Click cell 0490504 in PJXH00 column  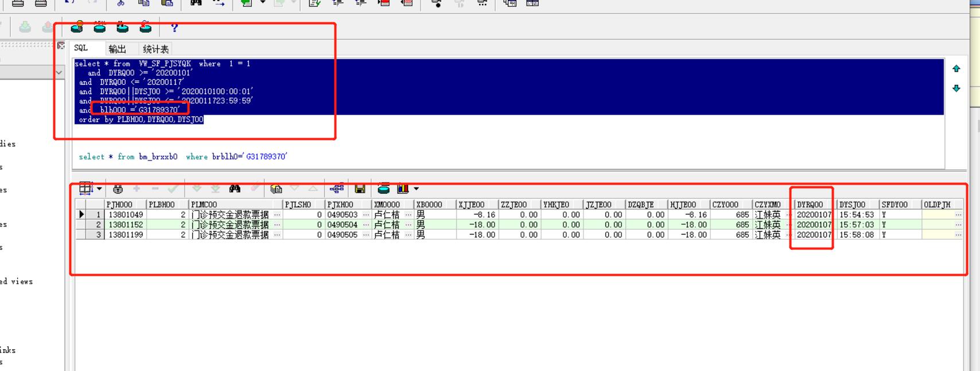[343, 225]
